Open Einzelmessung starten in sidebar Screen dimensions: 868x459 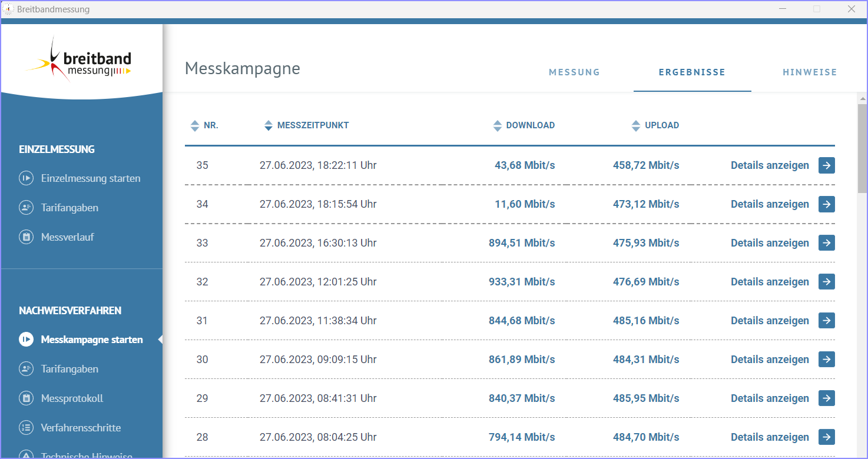[91, 178]
